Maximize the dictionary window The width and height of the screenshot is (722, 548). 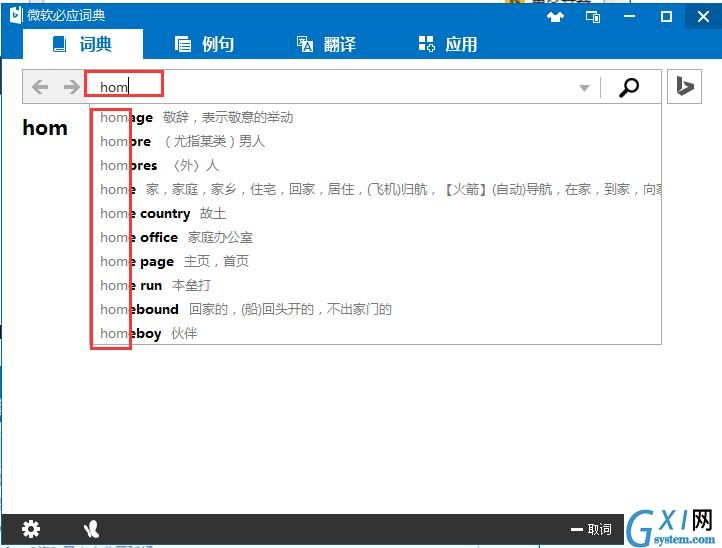[x=666, y=17]
